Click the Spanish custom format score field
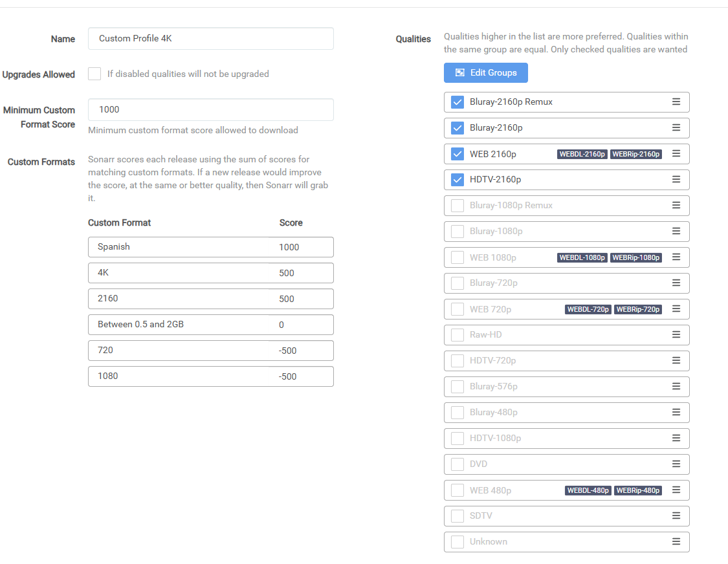Viewport: 728px width, 564px height. 303,247
